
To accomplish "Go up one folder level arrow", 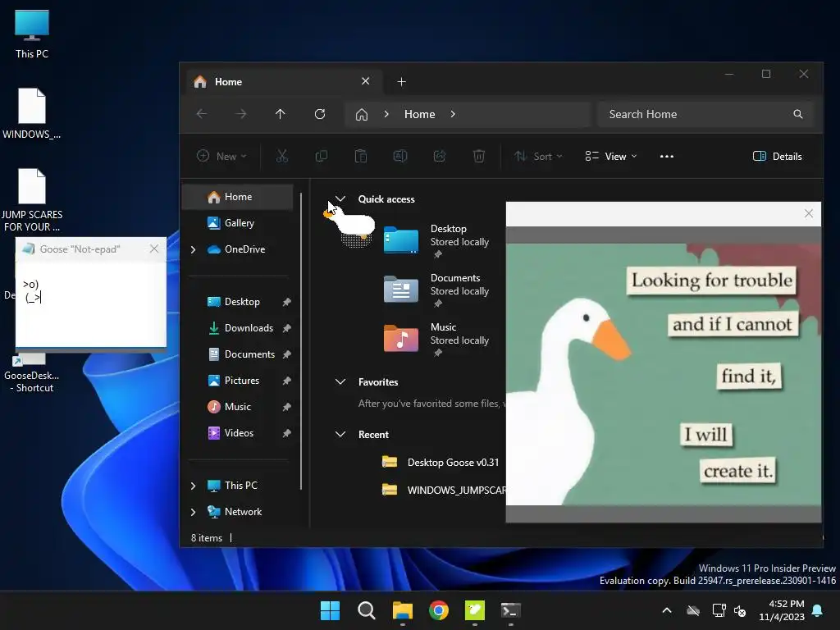I will [281, 113].
